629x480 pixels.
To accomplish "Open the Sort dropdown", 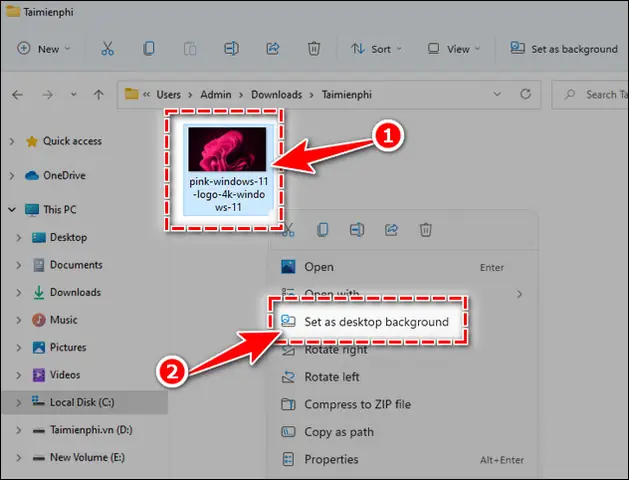I will tap(376, 49).
